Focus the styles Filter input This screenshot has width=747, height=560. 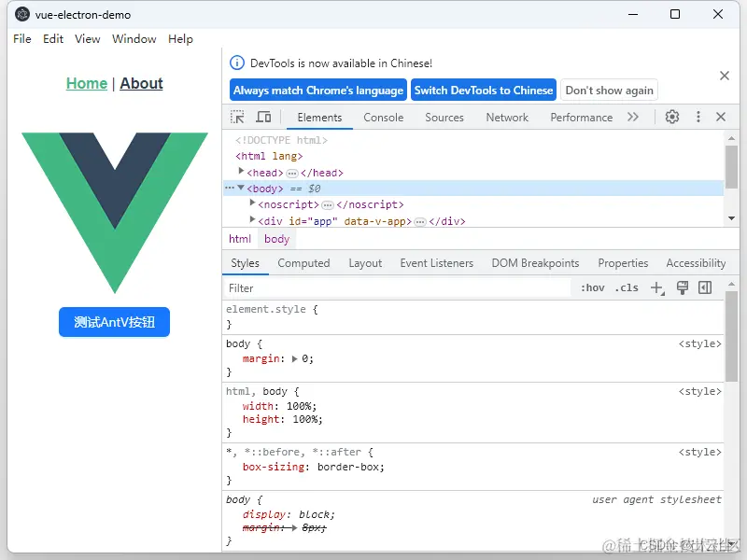[398, 288]
